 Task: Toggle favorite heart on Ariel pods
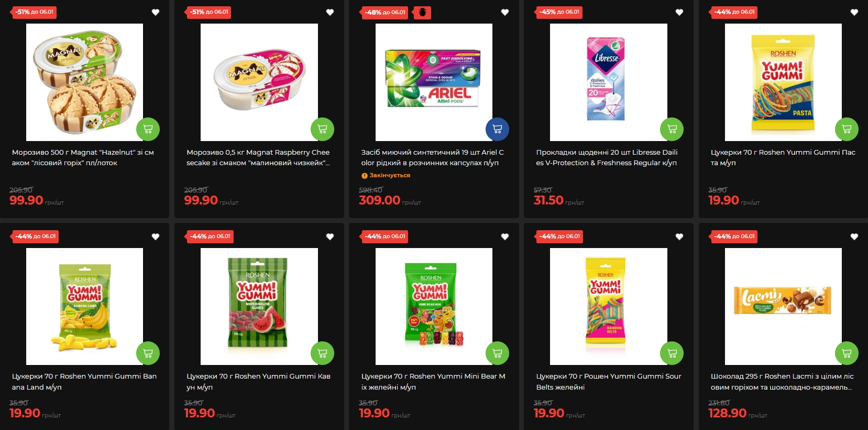(505, 12)
